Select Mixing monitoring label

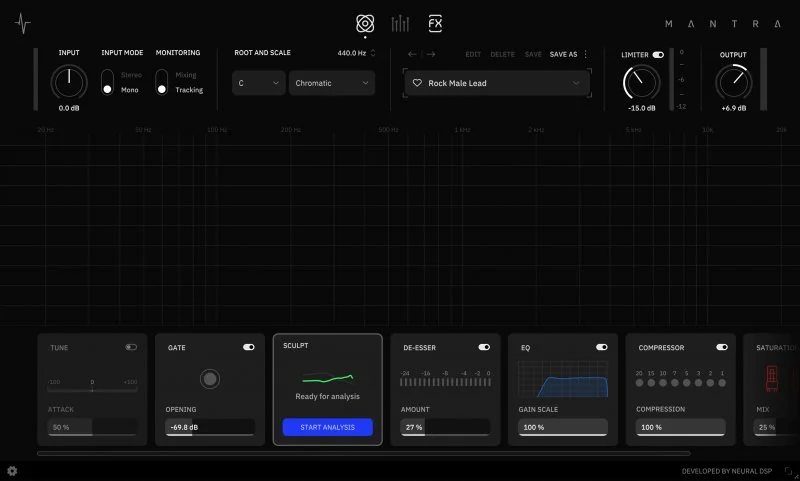click(x=186, y=75)
